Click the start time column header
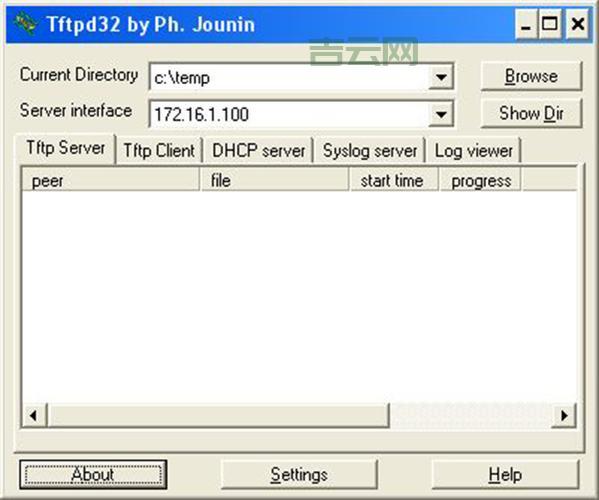Viewport: 599px width, 500px height. (x=394, y=180)
